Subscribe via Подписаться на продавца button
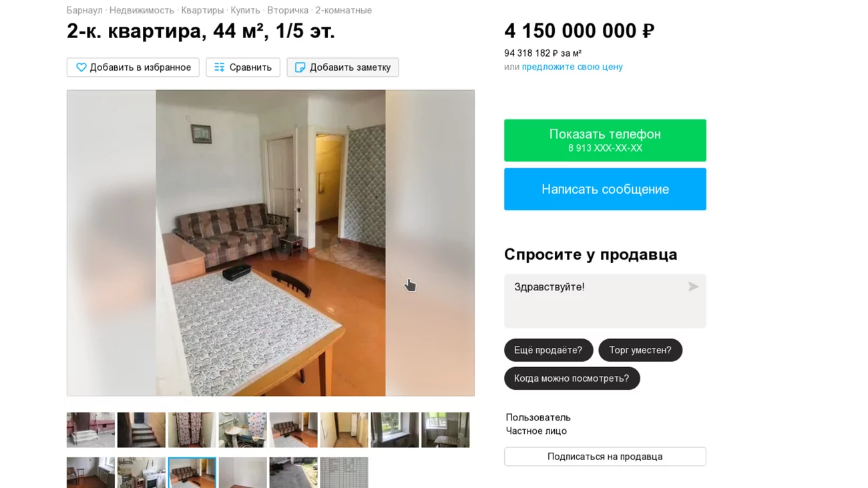Image resolution: width=868 pixels, height=488 pixels. [605, 457]
